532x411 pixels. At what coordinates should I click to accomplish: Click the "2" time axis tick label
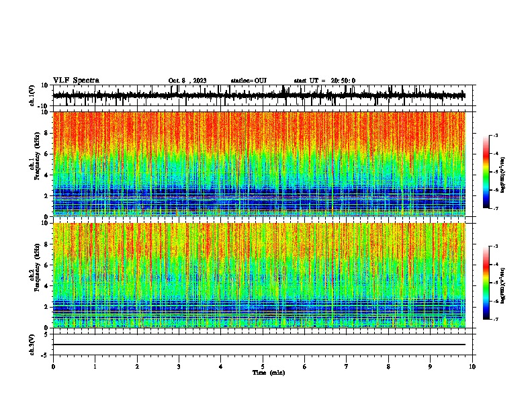(x=137, y=366)
